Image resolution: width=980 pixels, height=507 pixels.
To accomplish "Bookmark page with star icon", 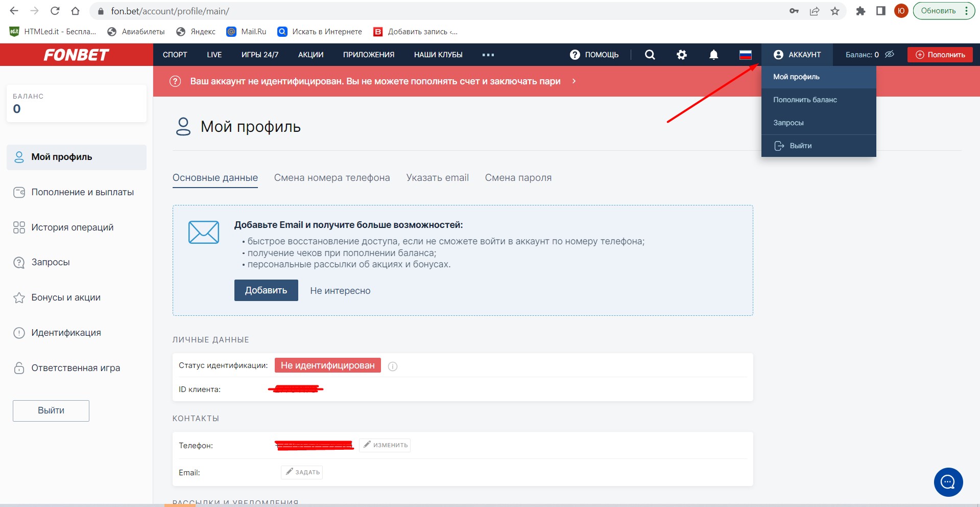I will click(x=835, y=11).
